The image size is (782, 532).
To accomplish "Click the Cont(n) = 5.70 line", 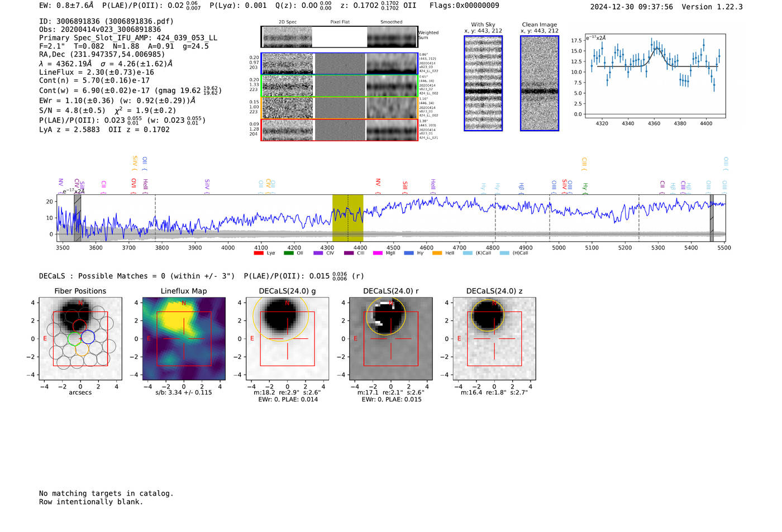I will pos(94,80).
